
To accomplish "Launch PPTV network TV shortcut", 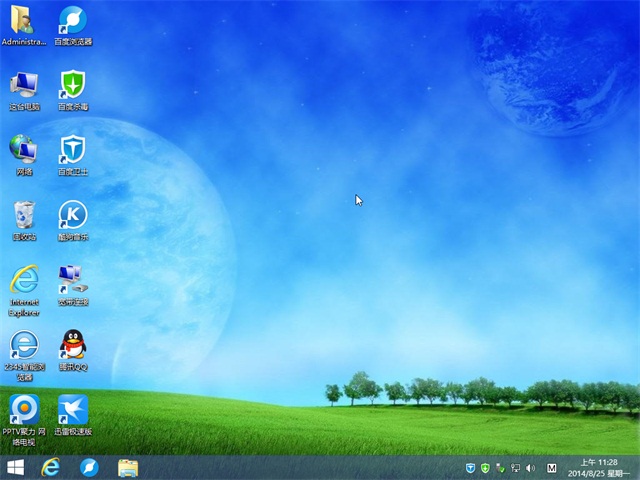I will [24, 410].
